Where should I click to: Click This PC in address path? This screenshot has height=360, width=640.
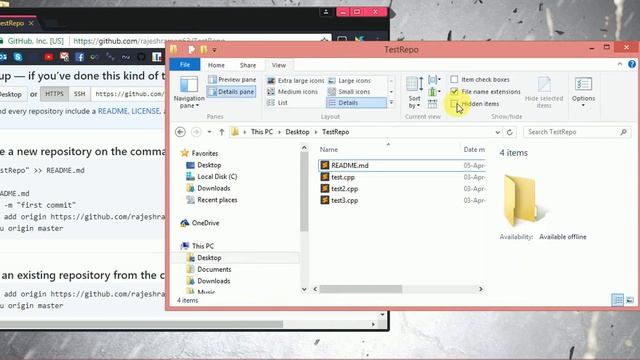coord(262,132)
